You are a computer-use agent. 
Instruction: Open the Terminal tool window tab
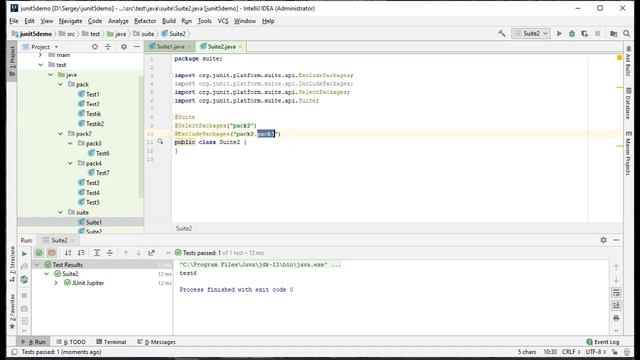coord(111,342)
